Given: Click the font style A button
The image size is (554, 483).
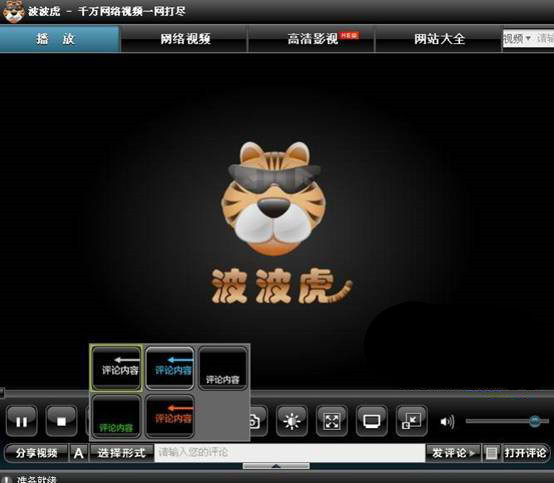Looking at the screenshot, I should [x=78, y=453].
